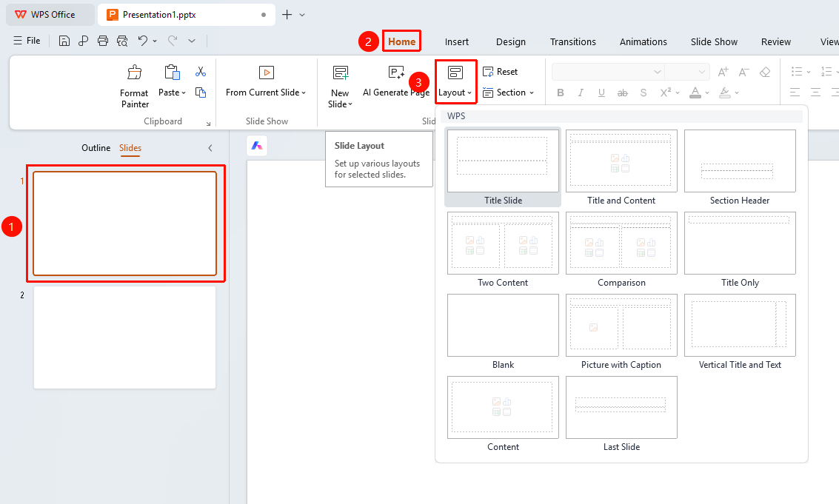This screenshot has width=839, height=504.
Task: Click the Reset button
Action: (501, 72)
